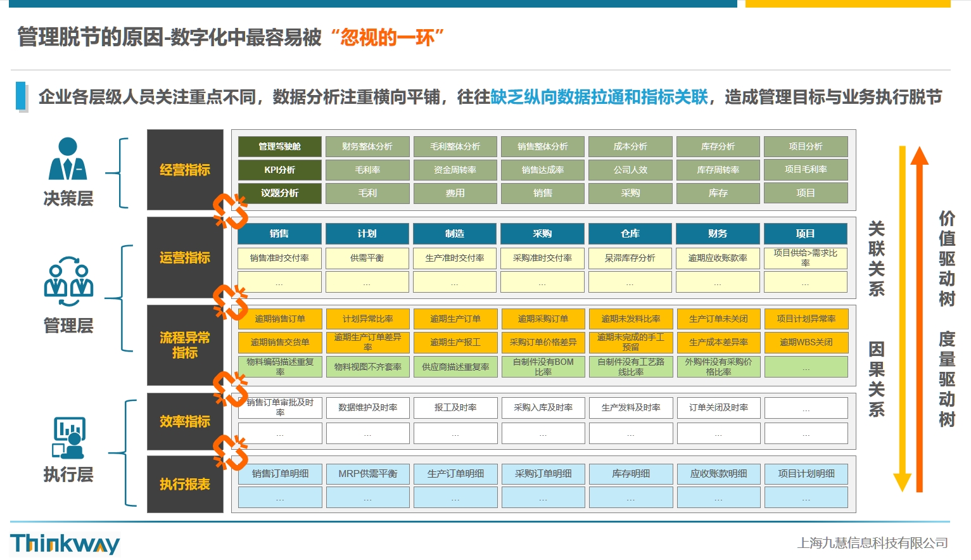Screen dimensions: 971x560
Task: Click the 生产准时交付率 cell
Action: click(455, 258)
